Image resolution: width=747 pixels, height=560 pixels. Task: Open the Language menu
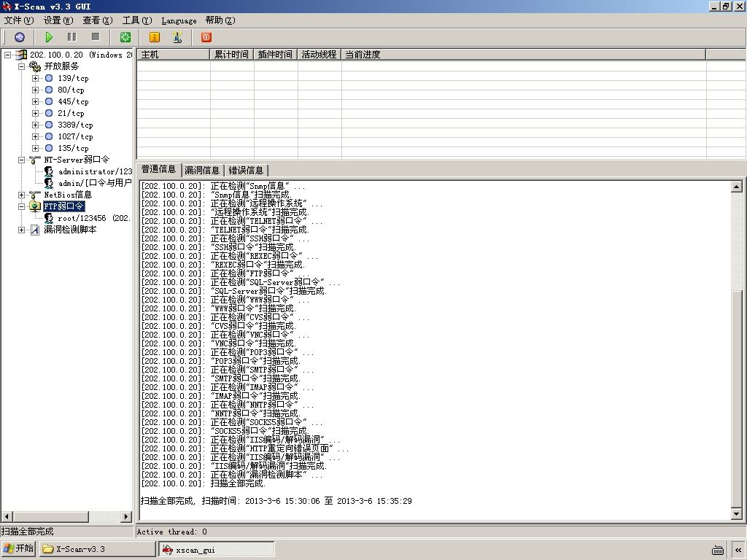pos(179,20)
